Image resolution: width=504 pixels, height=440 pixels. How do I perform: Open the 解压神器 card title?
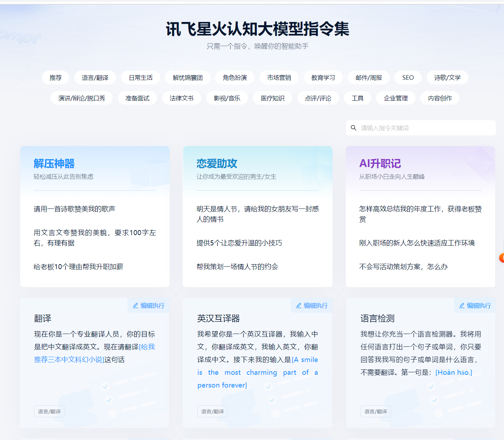coord(54,163)
